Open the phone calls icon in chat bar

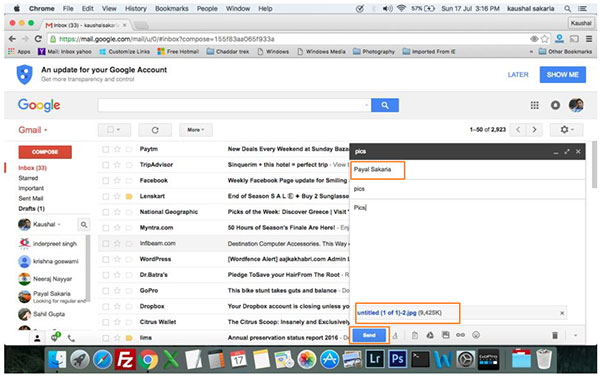pyautogui.click(x=71, y=338)
